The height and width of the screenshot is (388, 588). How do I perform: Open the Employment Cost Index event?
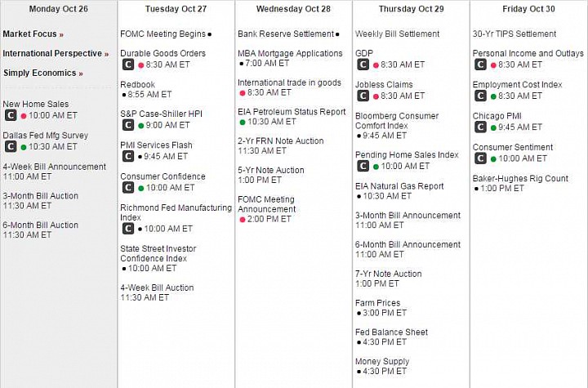(518, 85)
